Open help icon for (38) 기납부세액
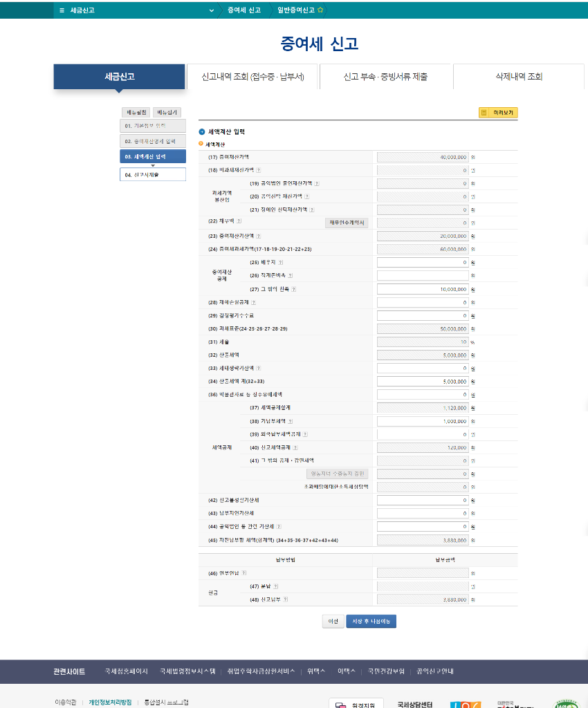Viewport: 588px width, 708px height. click(291, 421)
